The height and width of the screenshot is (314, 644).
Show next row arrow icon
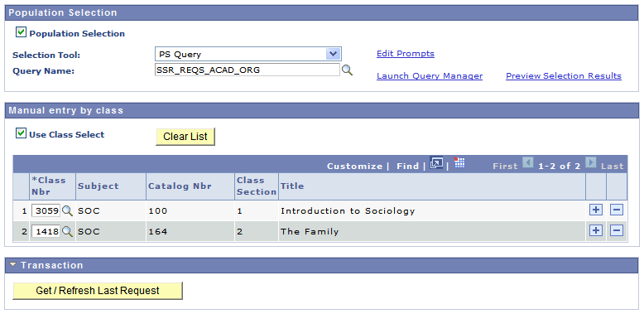pyautogui.click(x=590, y=163)
